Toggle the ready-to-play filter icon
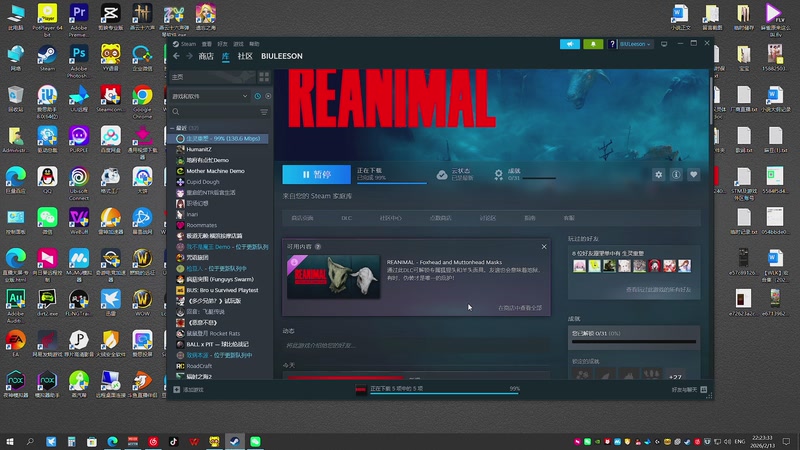Image resolution: width=800 pixels, height=450 pixels. (268, 96)
